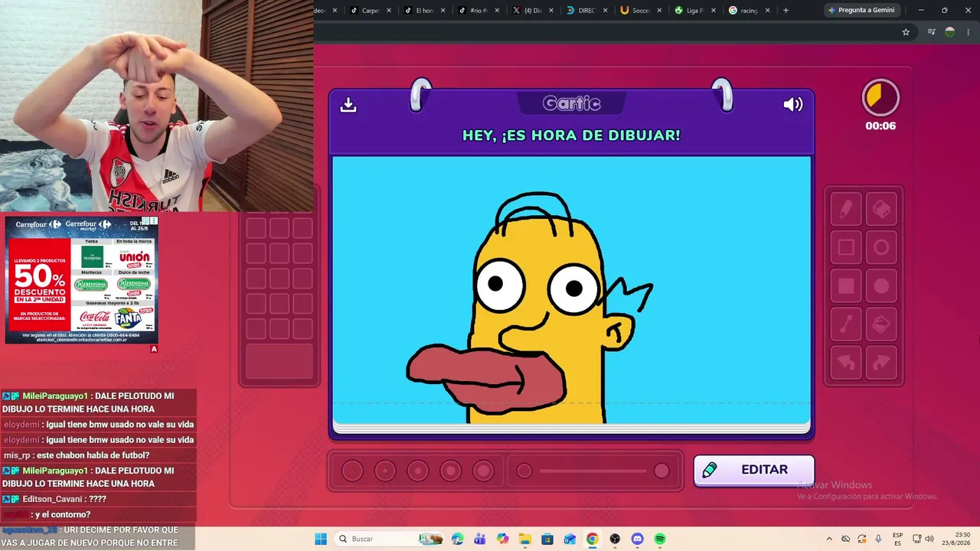Open File Explorer from the taskbar
This screenshot has height=551, width=980.
525,539
